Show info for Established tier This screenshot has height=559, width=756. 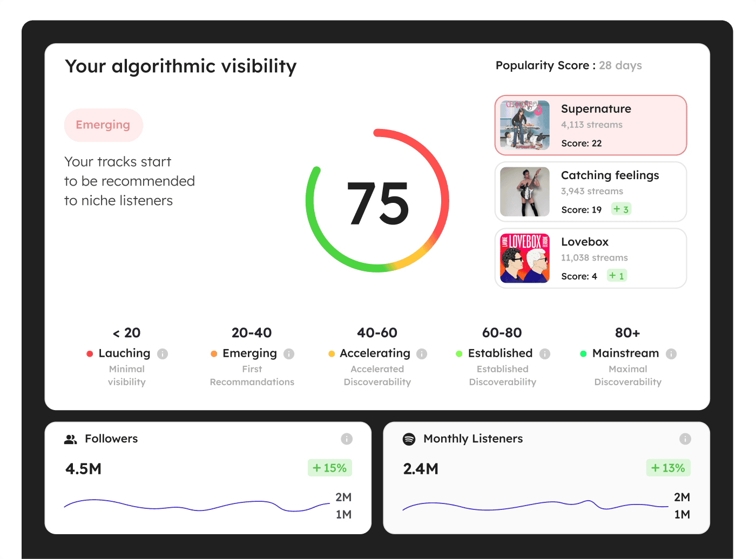click(x=545, y=354)
